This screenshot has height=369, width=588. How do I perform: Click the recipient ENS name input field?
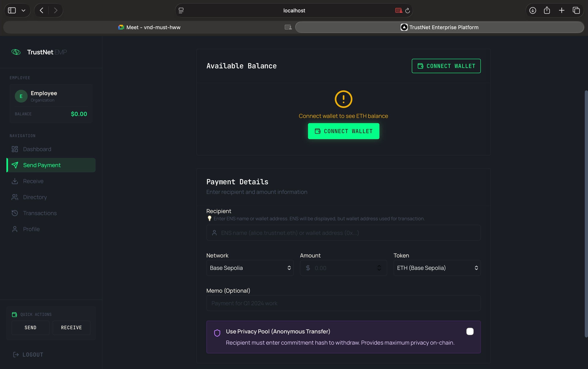coord(343,233)
